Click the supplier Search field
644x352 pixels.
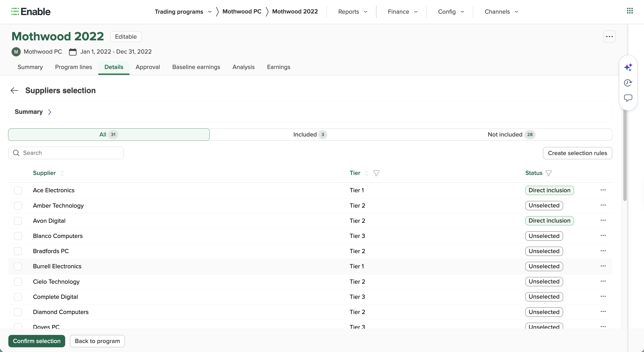pos(66,153)
